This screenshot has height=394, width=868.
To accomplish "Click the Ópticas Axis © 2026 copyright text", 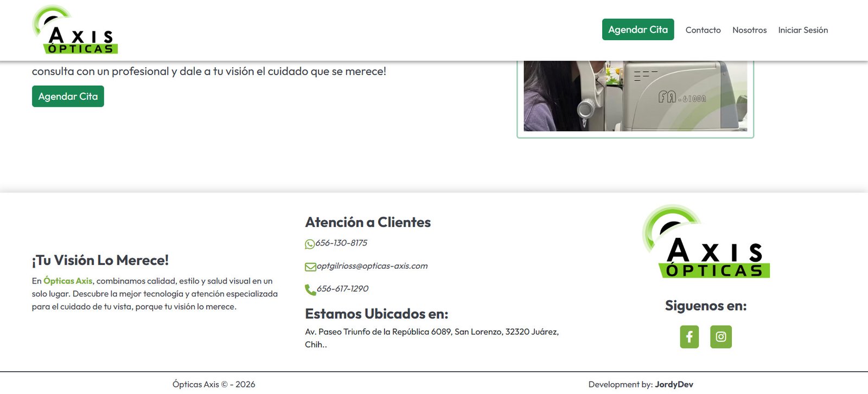I will tap(214, 384).
